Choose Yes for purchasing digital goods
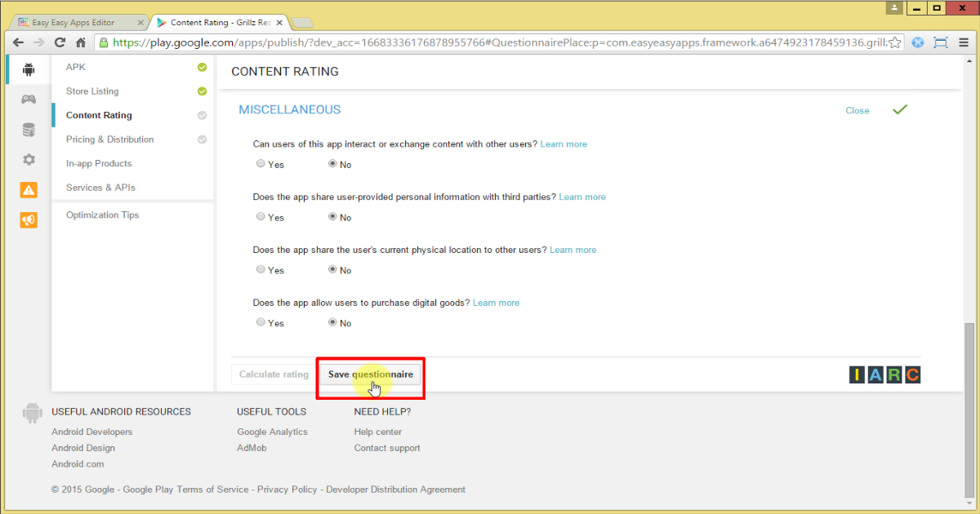 [x=260, y=322]
